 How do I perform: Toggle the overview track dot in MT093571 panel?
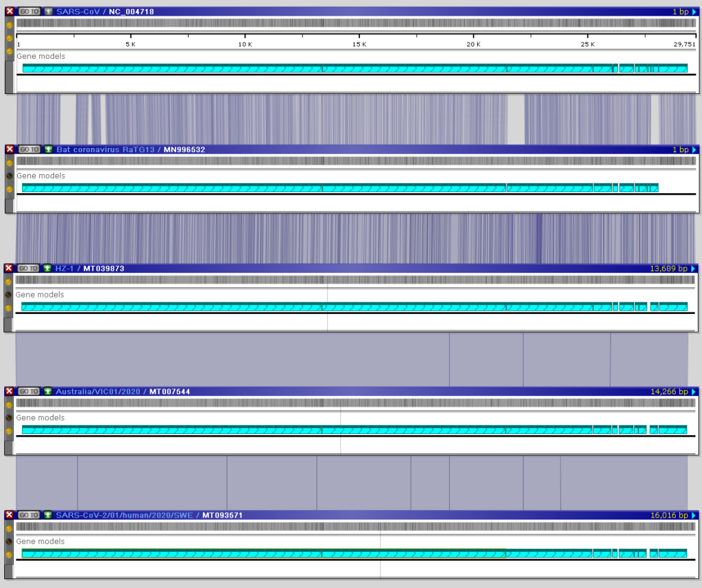[9, 528]
